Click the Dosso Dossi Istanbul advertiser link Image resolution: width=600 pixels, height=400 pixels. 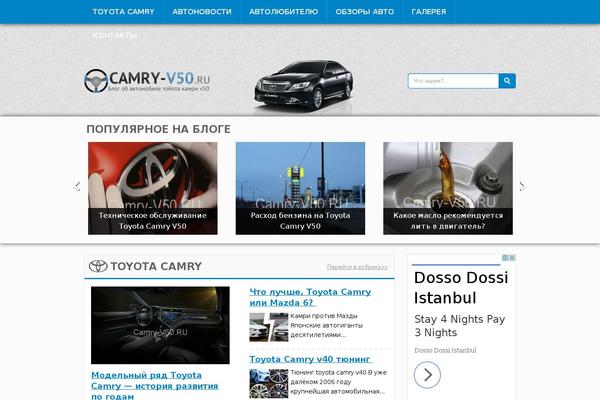coord(445,350)
